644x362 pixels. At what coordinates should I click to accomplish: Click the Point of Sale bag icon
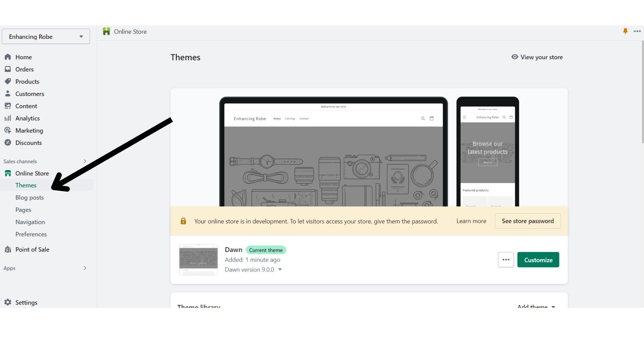pos(8,249)
